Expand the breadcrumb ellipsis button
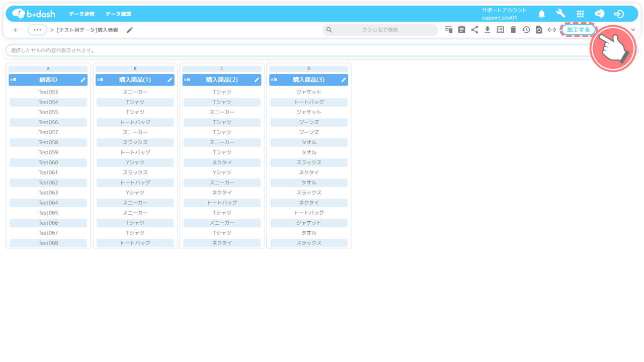The height and width of the screenshot is (362, 644). click(x=37, y=30)
